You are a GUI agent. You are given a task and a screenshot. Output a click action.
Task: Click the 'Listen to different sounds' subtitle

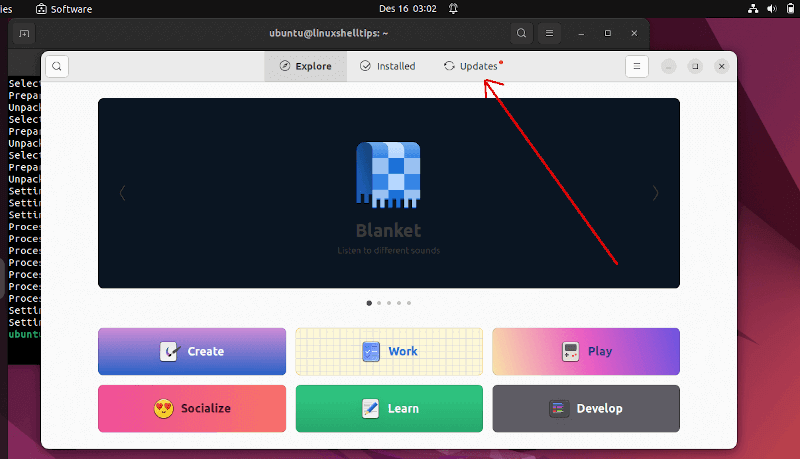click(x=388, y=250)
